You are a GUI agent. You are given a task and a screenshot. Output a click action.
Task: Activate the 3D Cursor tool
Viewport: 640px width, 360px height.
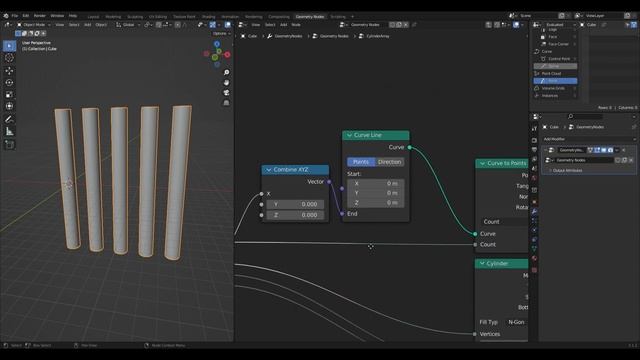(9, 58)
